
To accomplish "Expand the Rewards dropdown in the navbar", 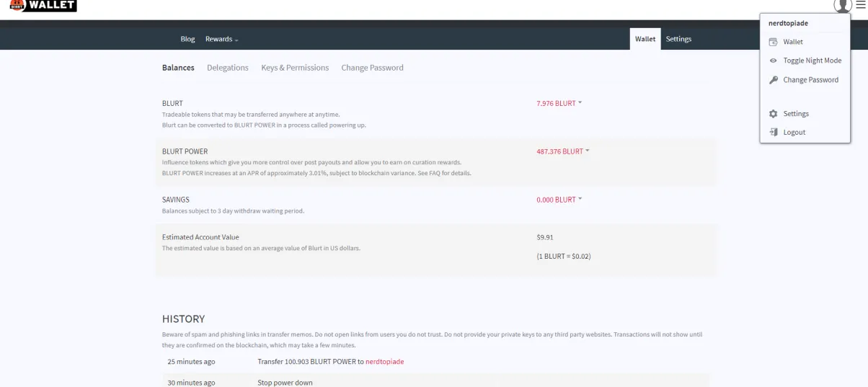I will point(221,39).
